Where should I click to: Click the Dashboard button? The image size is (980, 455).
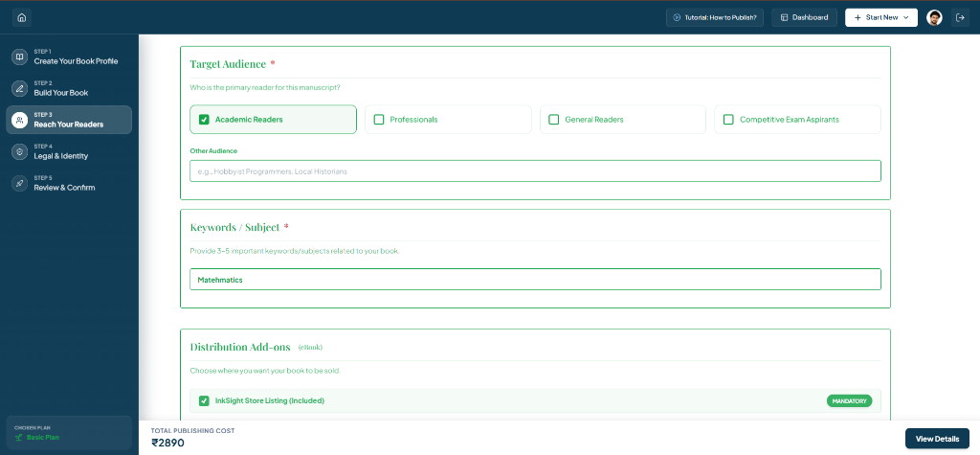(x=804, y=17)
